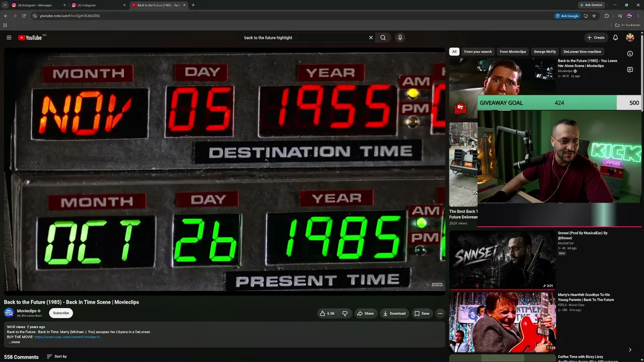Open Marty's Heartfelt Goodbye video title

coord(586,297)
